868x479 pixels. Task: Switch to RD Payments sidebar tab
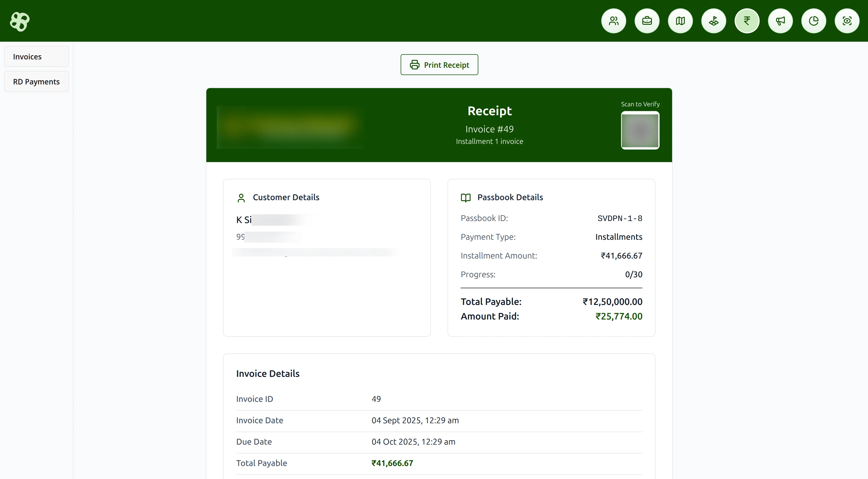click(36, 82)
